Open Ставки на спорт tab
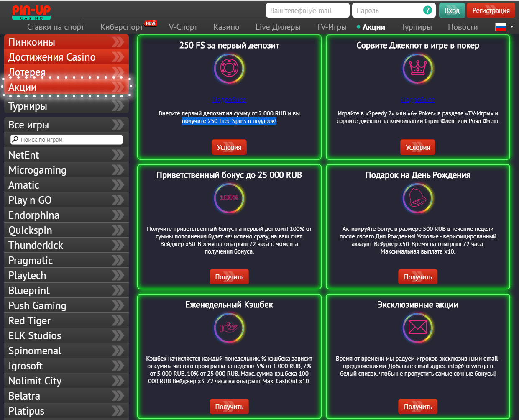519x420 pixels. (56, 27)
